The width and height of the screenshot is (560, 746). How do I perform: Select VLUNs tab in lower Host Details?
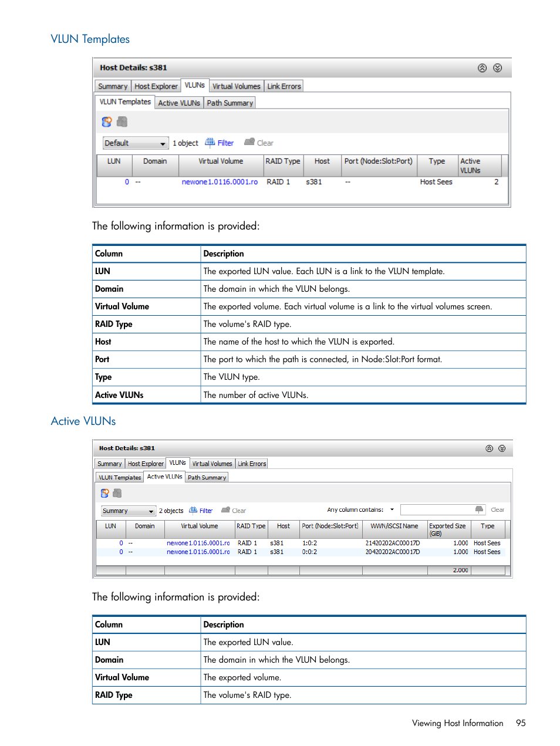[178, 463]
